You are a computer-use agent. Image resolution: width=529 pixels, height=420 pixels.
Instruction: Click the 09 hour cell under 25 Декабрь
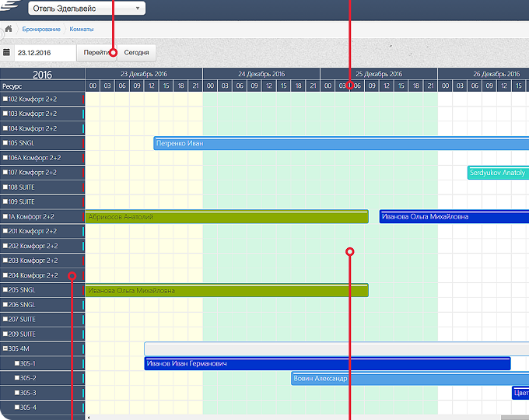(x=372, y=86)
